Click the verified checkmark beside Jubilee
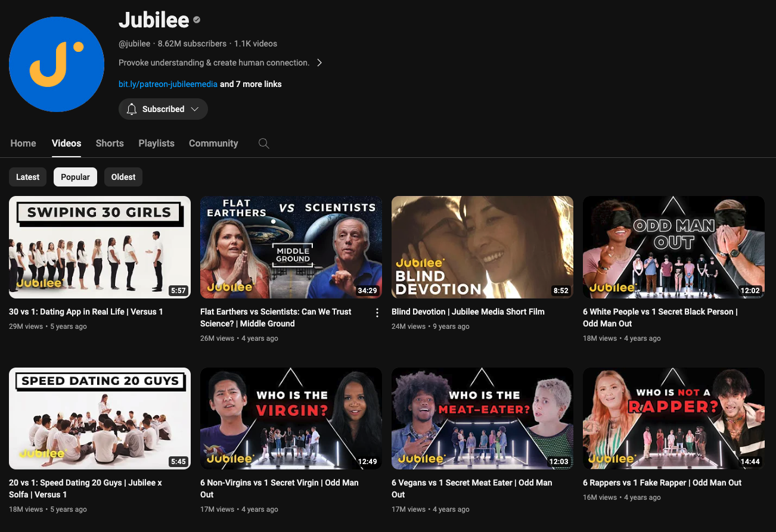The image size is (776, 532). click(196, 20)
